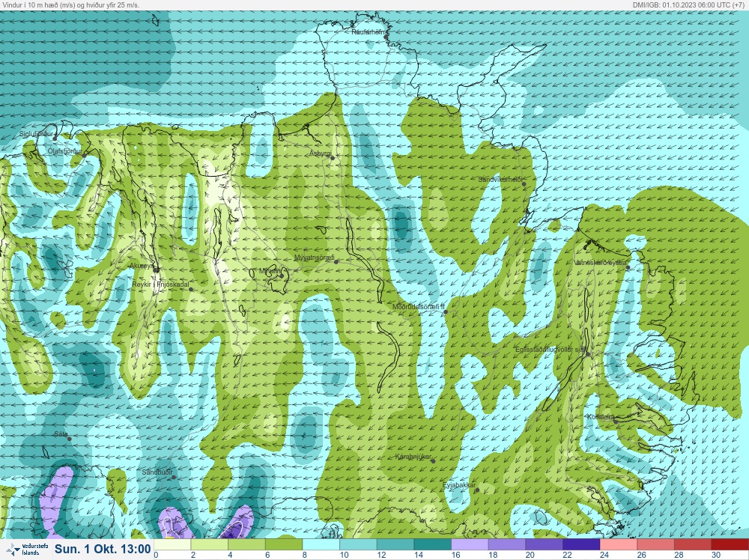Screen dimensions: 749x560
Task: Select the 8–10 m/s light cyan legend swatch
Action: click(321, 544)
